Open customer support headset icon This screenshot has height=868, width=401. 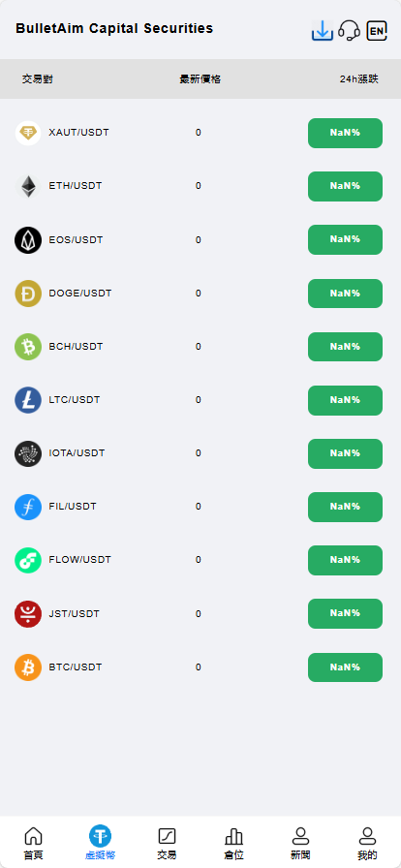[349, 30]
